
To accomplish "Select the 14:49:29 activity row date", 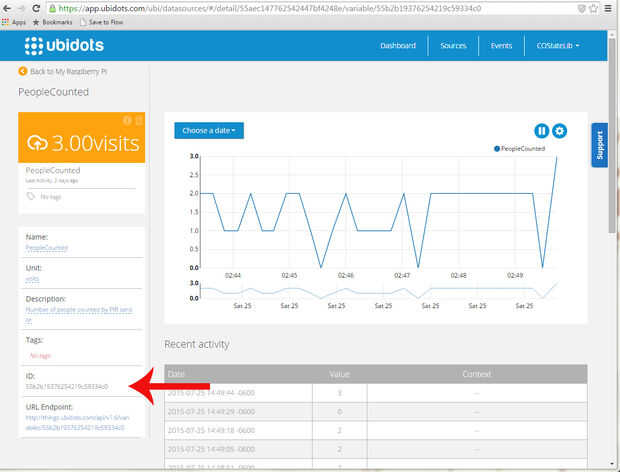I will pos(211,412).
